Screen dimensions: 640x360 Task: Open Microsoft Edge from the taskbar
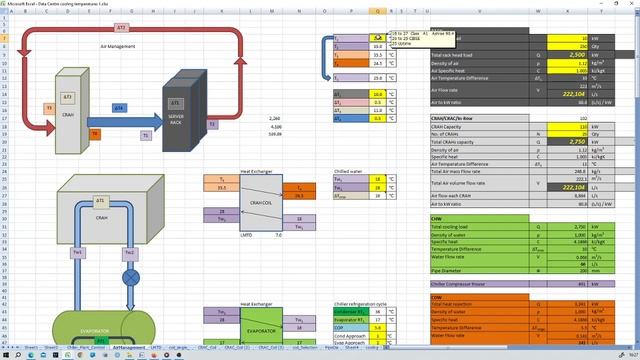point(31,355)
